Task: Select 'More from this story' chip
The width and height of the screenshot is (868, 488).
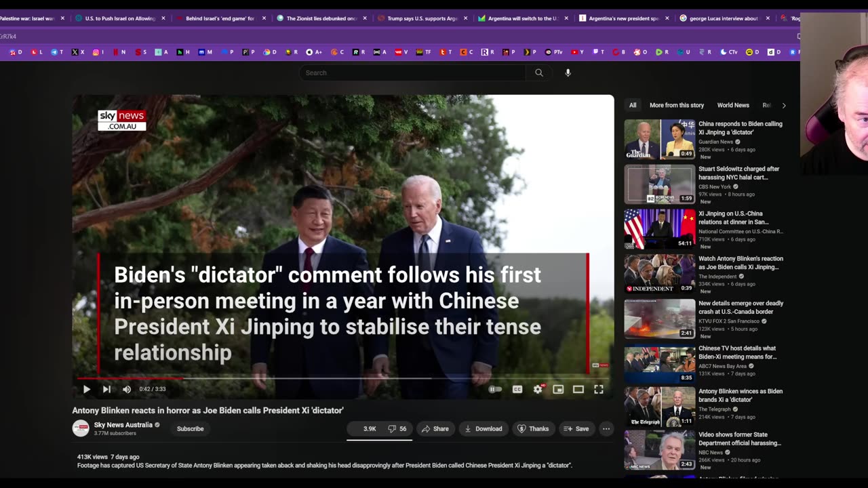Action: coord(677,105)
